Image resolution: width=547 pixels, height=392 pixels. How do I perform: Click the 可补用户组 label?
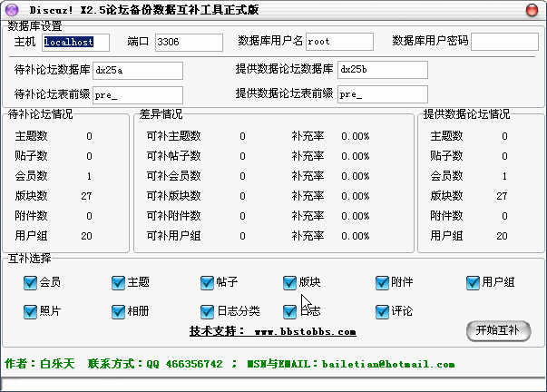coord(173,236)
